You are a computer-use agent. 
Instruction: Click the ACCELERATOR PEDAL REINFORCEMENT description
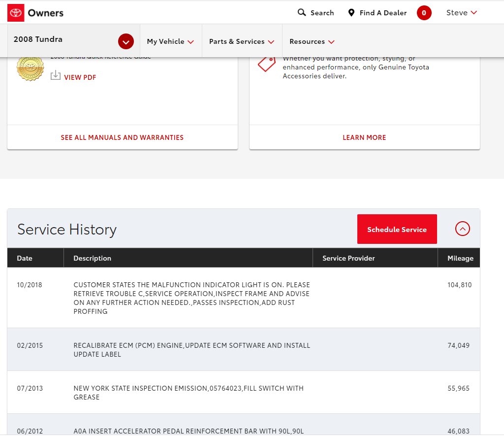click(x=189, y=431)
